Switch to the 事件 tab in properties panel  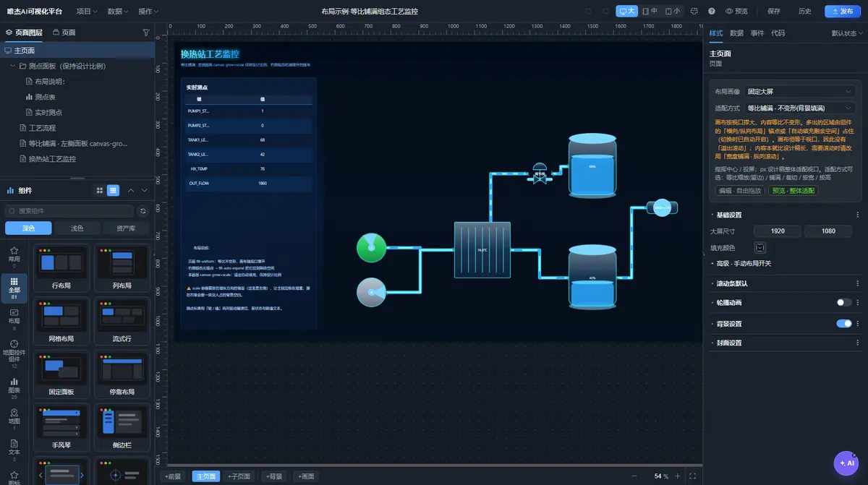[x=757, y=33]
